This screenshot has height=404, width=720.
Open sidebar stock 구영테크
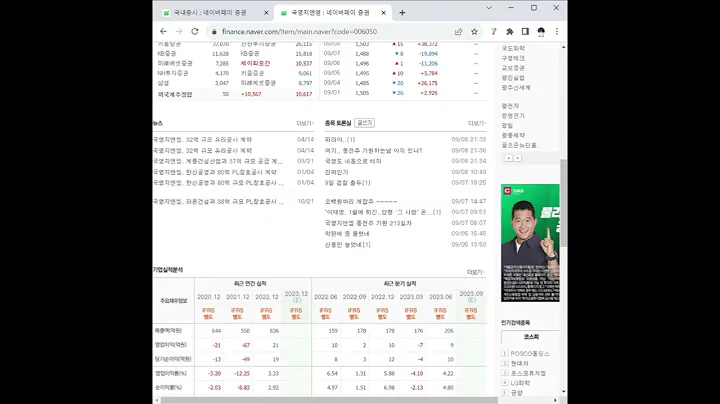[x=513, y=58]
